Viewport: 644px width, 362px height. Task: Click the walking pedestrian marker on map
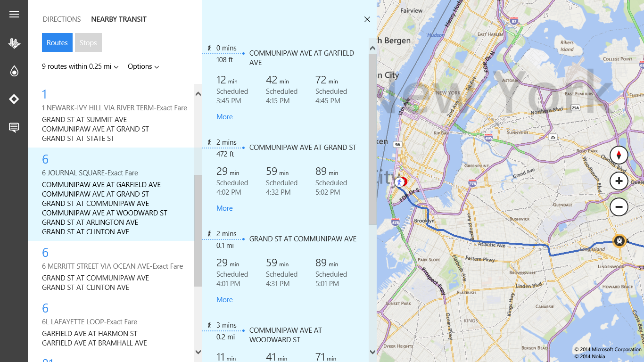[400, 182]
